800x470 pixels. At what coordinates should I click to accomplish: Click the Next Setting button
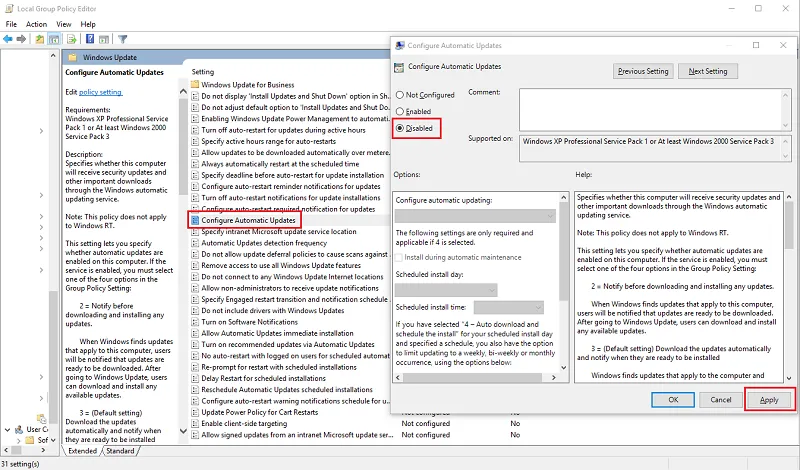708,71
